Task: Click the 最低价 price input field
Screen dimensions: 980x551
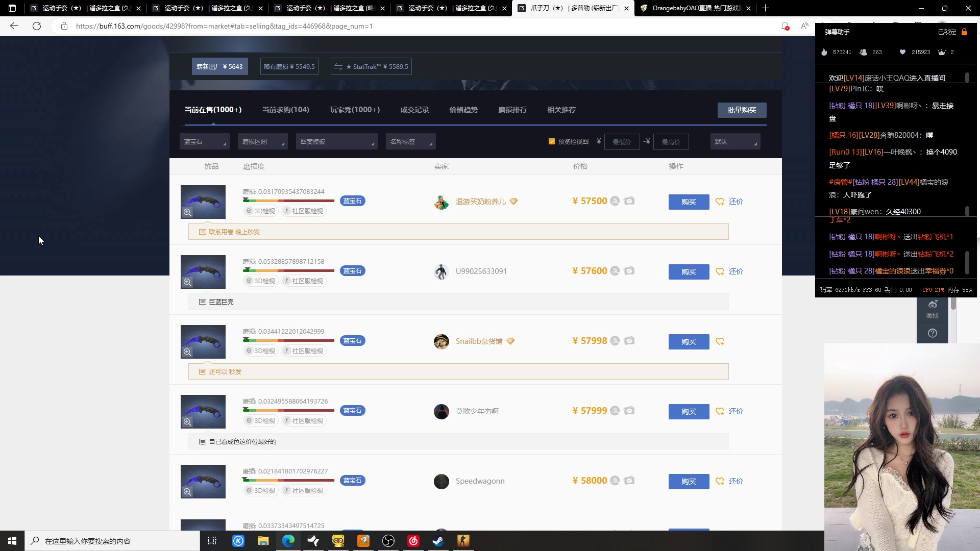Action: pyautogui.click(x=622, y=142)
